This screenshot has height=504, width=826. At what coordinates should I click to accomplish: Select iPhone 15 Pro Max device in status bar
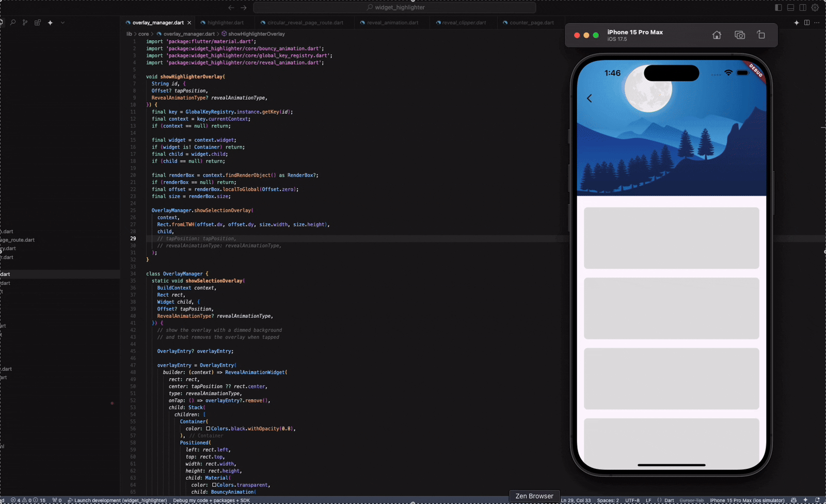[x=747, y=500]
